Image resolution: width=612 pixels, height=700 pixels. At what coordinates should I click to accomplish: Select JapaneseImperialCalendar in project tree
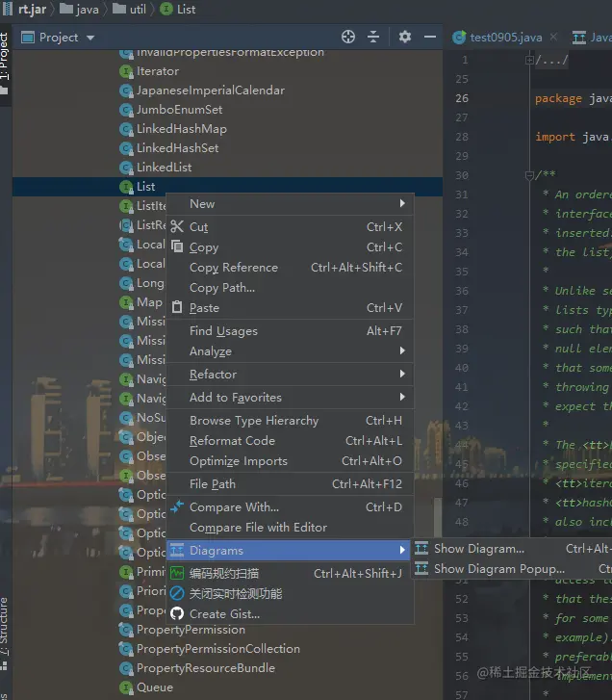click(210, 91)
